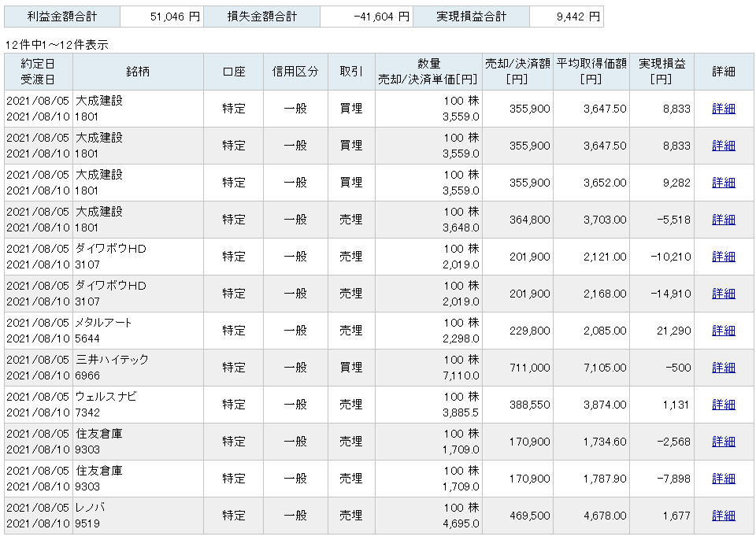Viewport: 756px width, 540px height.
Task: Click average cost 2,168.00
Action: pyautogui.click(x=605, y=294)
